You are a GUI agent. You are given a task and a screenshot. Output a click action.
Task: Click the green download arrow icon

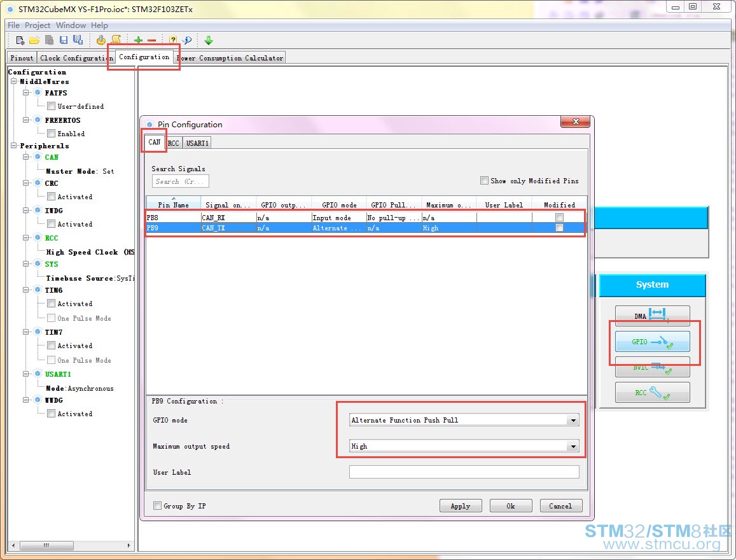tap(209, 40)
